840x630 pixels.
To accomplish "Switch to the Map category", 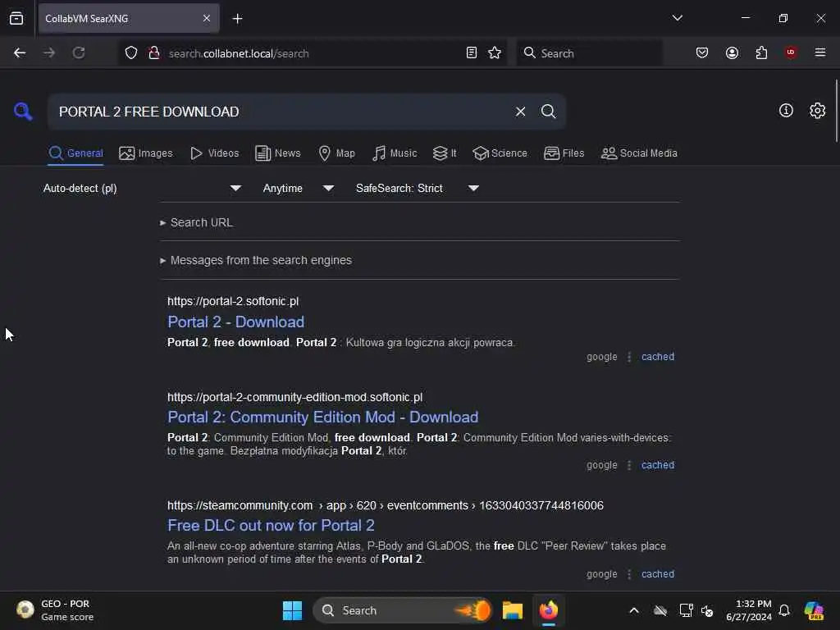I will [336, 153].
